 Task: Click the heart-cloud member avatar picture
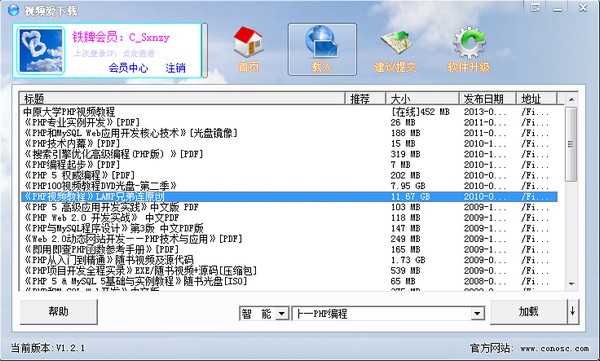(41, 51)
